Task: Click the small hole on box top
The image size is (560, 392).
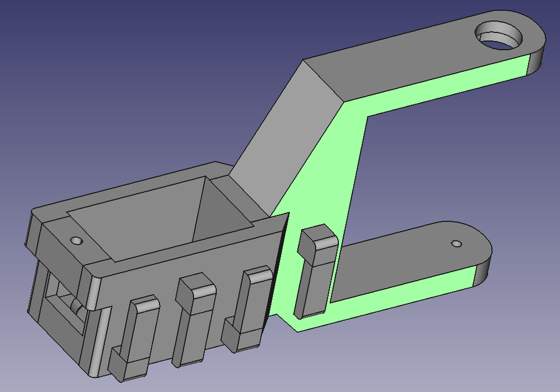Action: tap(76, 240)
